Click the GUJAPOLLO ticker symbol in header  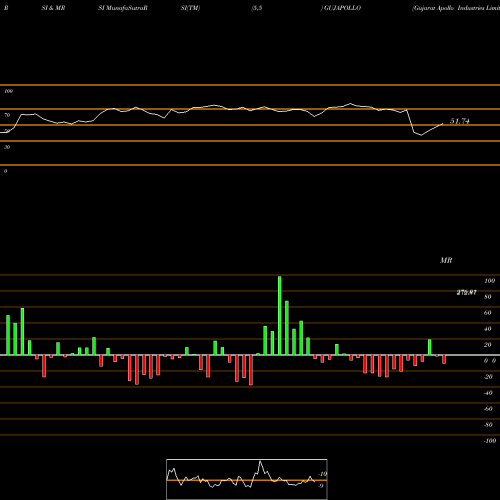[342, 8]
